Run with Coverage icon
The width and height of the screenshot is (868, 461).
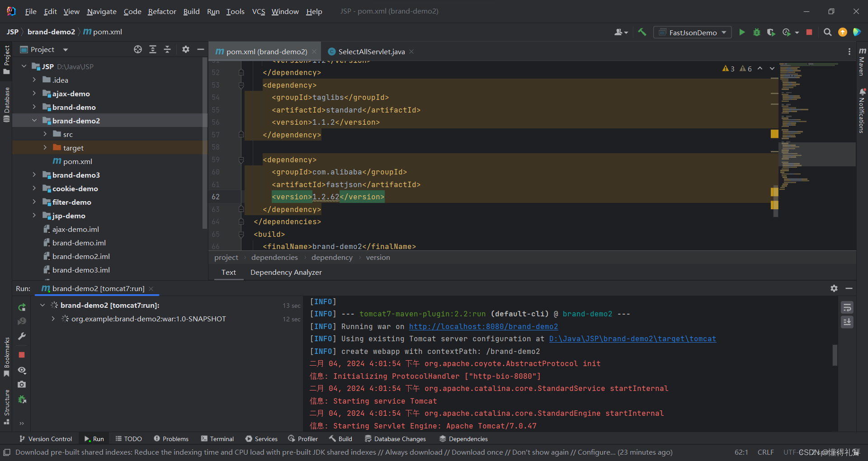(771, 32)
